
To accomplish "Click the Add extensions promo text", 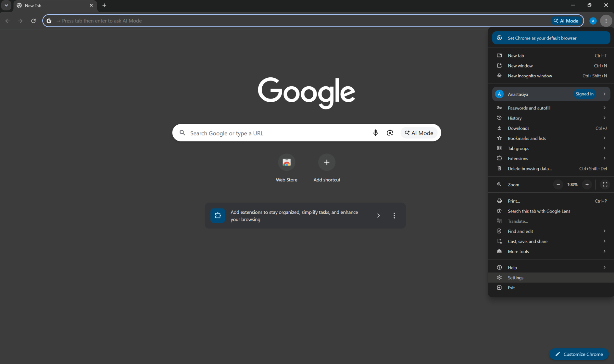I will click(x=294, y=216).
